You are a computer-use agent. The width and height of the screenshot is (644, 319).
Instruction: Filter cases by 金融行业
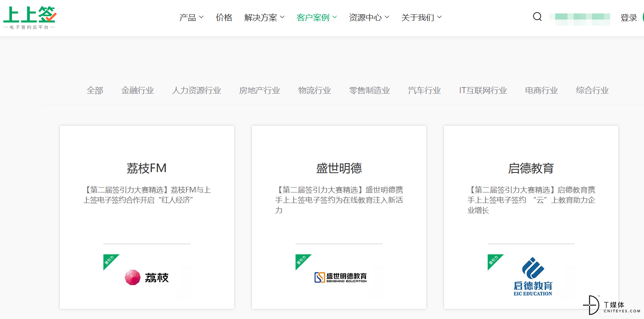click(x=138, y=90)
